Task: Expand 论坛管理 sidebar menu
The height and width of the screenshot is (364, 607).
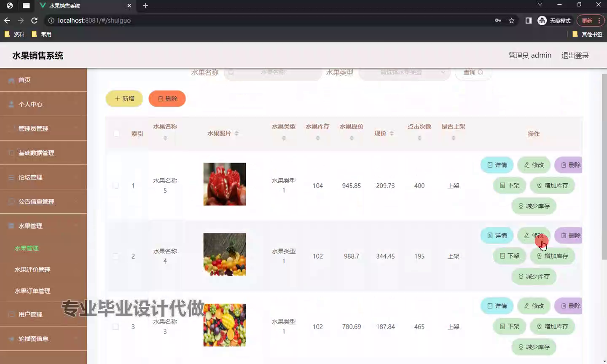Action: tap(43, 177)
